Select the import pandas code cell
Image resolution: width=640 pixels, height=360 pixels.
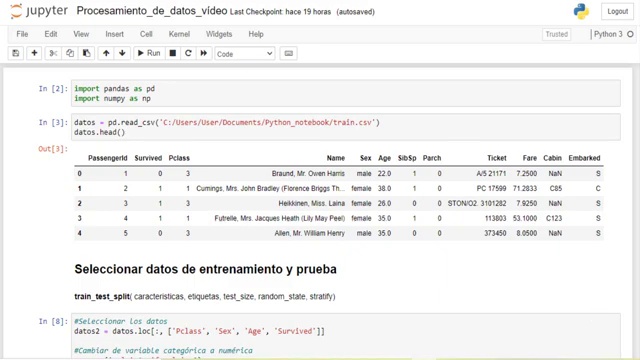[x=346, y=93]
